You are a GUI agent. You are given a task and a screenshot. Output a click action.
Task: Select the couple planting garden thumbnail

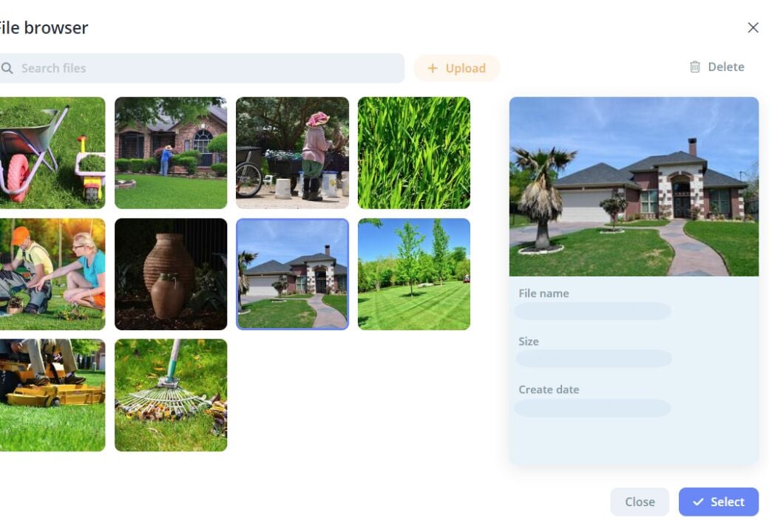[x=50, y=274]
